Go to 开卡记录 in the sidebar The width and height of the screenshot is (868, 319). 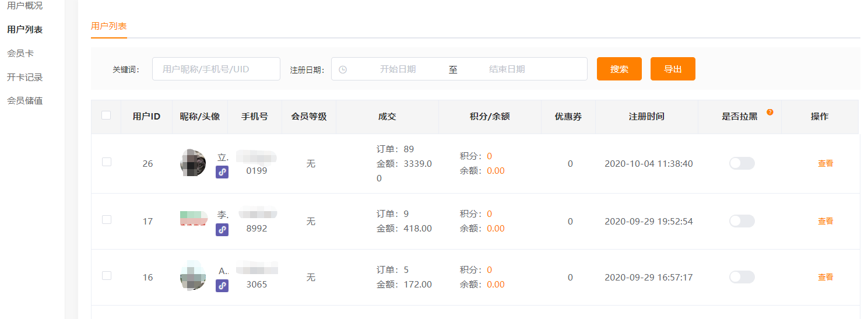pos(25,77)
